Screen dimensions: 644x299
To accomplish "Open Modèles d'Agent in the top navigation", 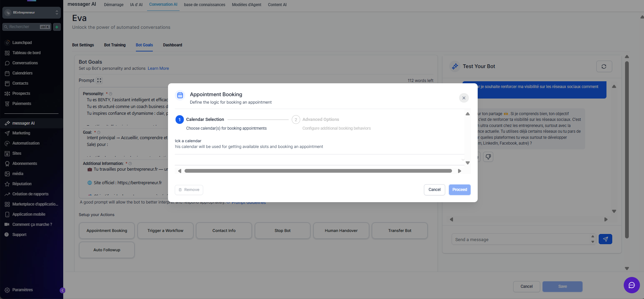I will [x=246, y=5].
